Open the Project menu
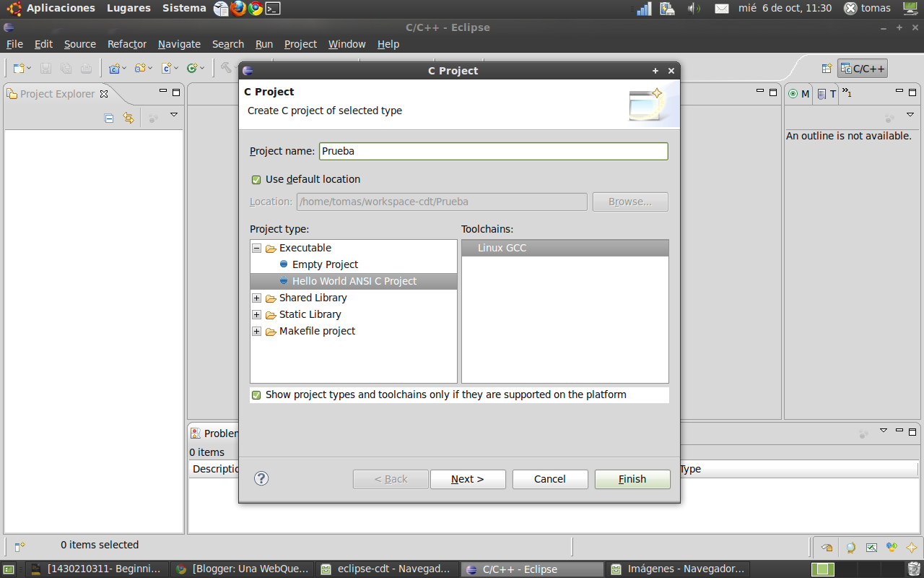The height and width of the screenshot is (578, 924). tap(300, 44)
